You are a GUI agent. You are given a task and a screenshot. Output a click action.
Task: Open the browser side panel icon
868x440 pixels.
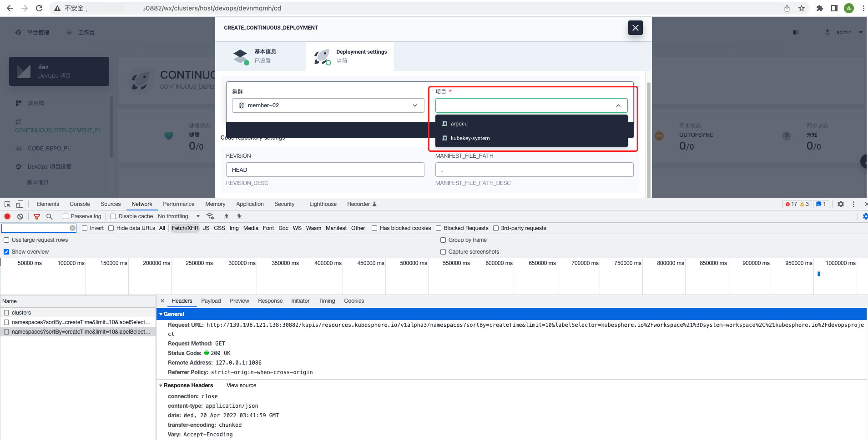834,8
